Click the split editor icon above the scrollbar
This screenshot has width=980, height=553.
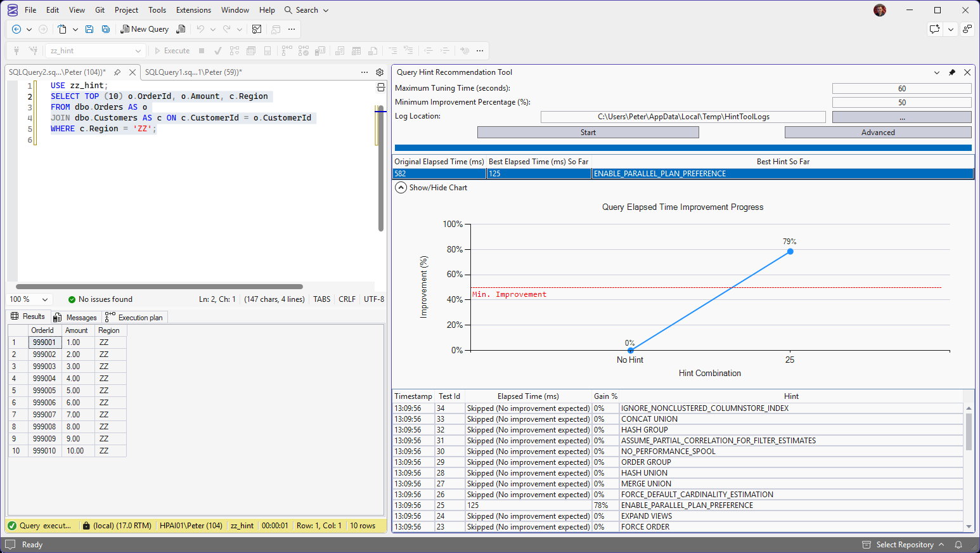[x=381, y=87]
